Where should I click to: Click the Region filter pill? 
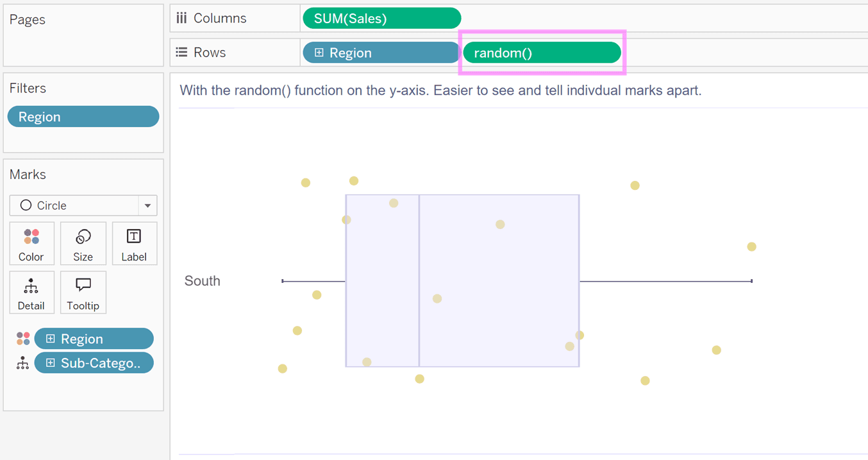click(83, 117)
